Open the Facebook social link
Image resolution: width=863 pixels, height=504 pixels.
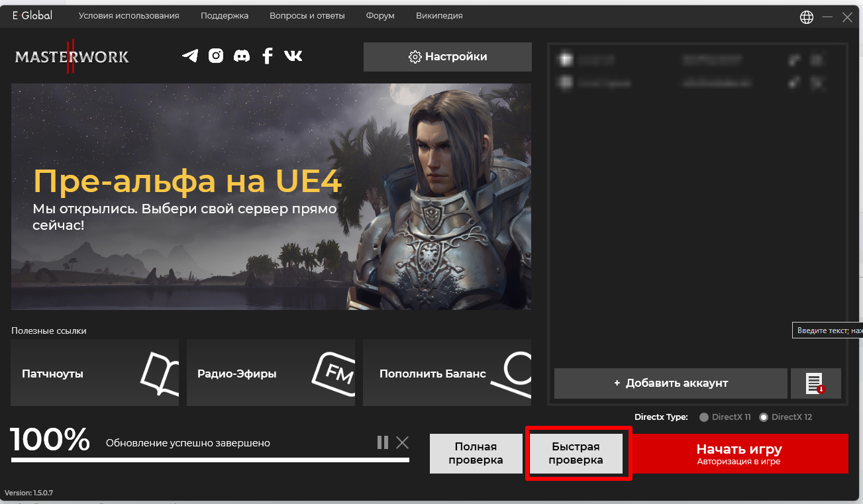(x=268, y=56)
